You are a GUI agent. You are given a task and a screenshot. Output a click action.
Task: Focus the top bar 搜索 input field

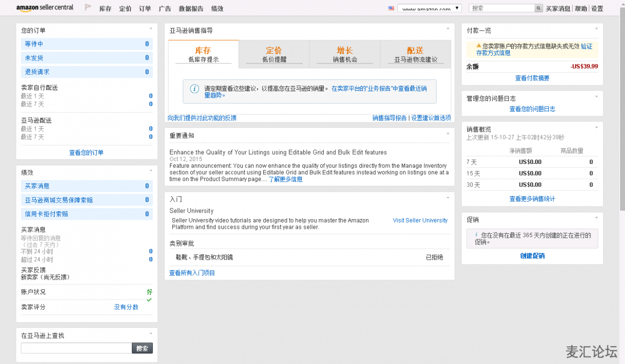tap(502, 8)
